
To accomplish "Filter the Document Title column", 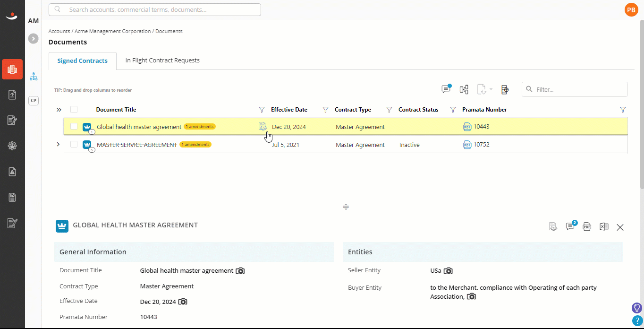I will 262,110.
